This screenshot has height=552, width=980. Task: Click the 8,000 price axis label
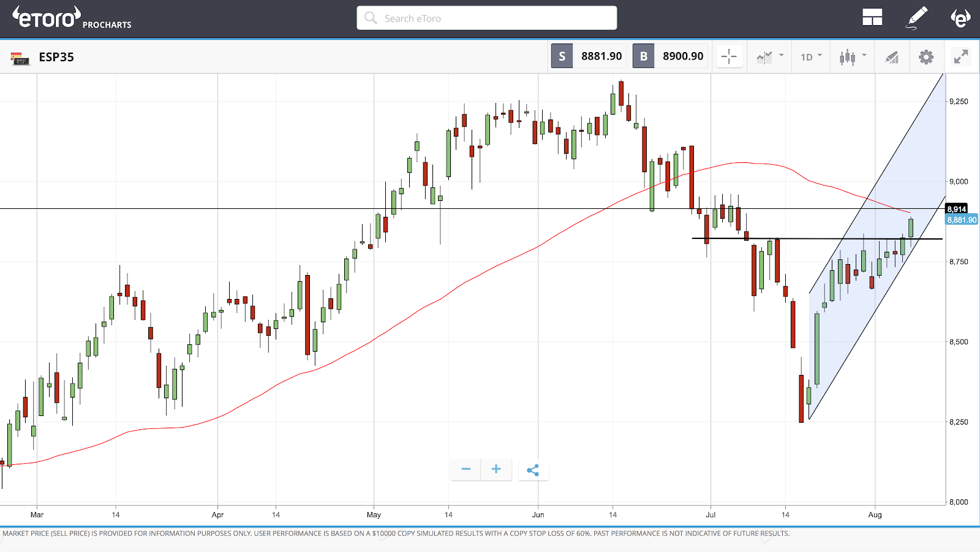[959, 502]
